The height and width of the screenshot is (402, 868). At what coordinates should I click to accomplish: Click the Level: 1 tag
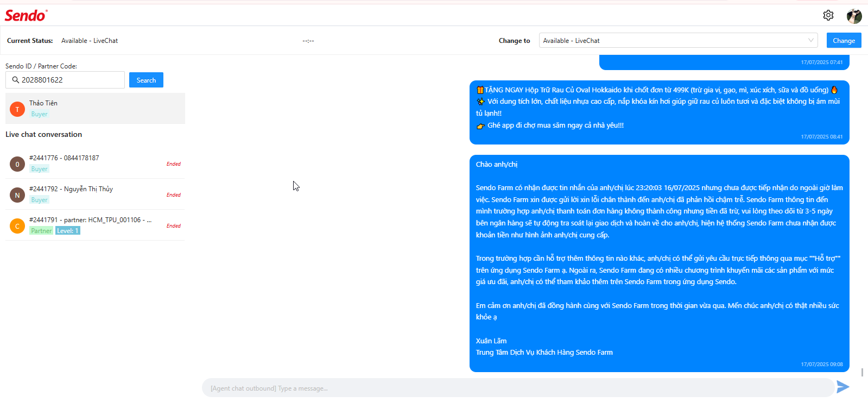click(68, 231)
